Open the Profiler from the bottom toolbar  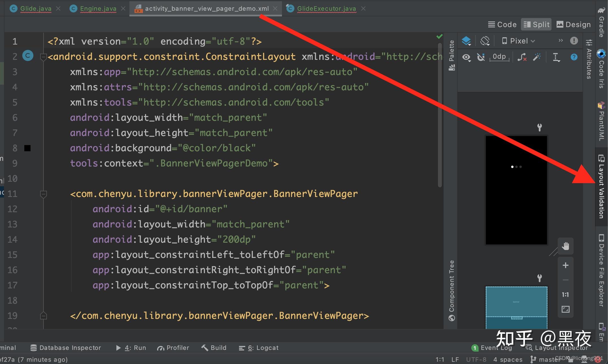click(x=173, y=347)
